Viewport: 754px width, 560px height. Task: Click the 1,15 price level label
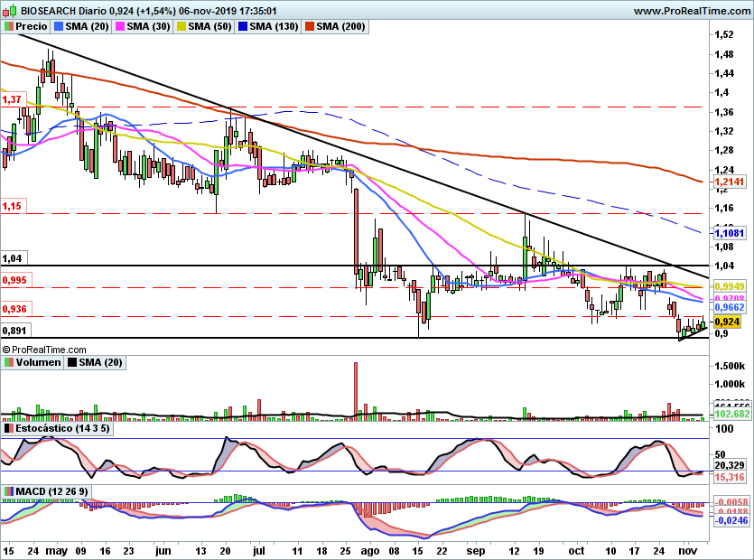tap(12, 207)
